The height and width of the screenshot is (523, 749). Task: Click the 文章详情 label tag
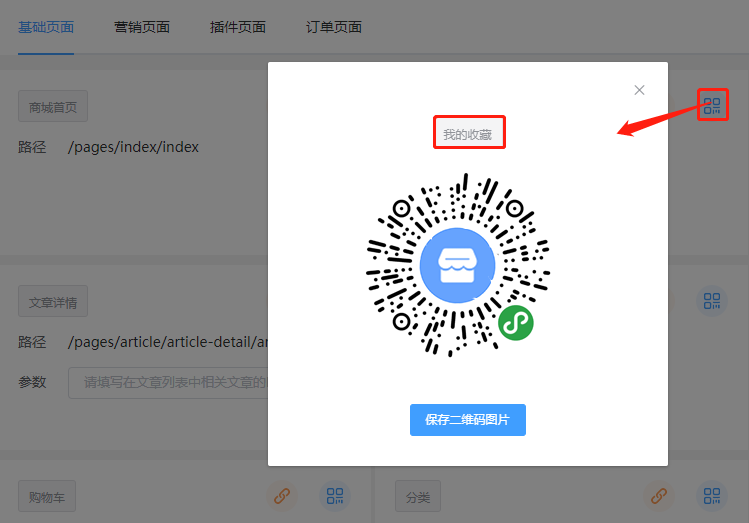pos(53,301)
